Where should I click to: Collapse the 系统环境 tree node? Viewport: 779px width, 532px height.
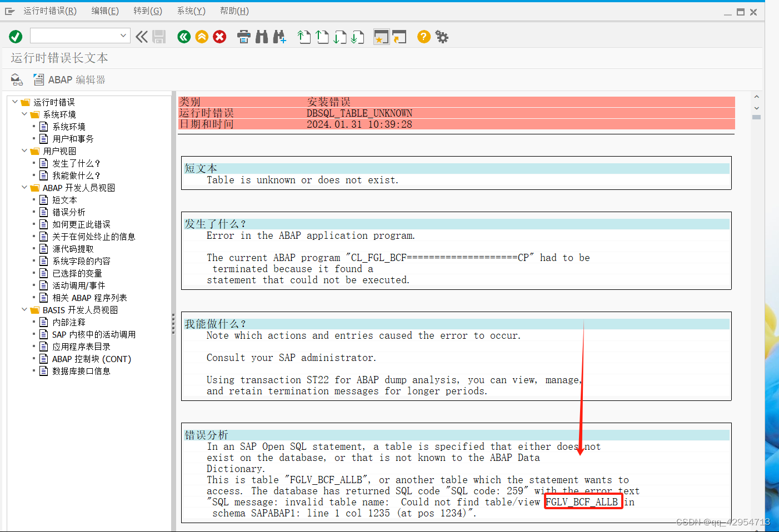pos(24,114)
